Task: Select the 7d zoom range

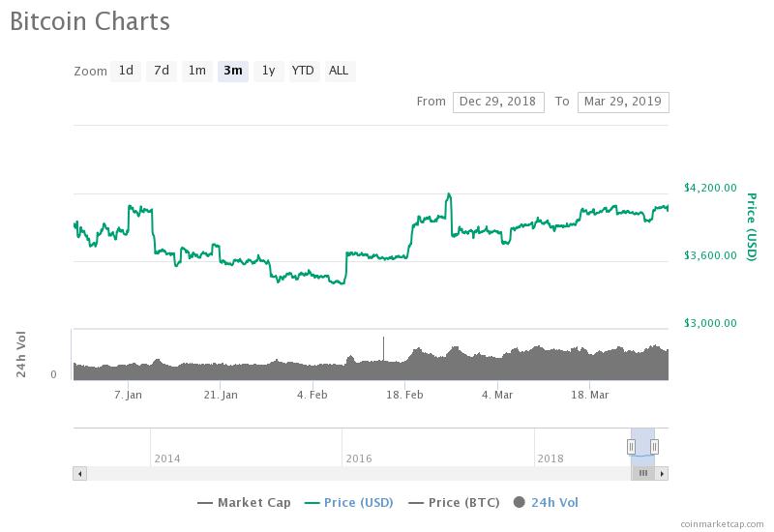Action: 162,71
